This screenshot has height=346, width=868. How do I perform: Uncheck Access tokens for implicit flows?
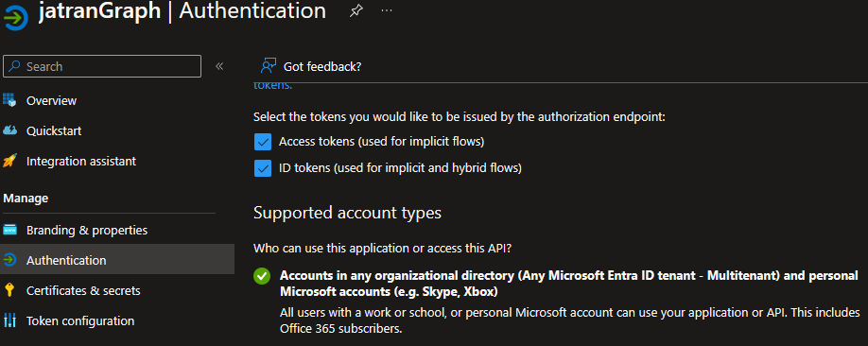point(263,142)
